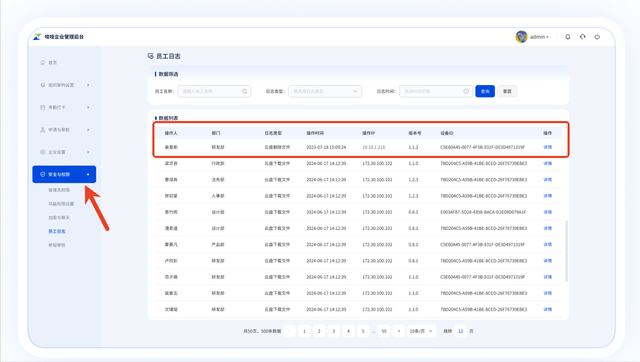Click the power logout icon
The width and height of the screenshot is (640, 362).
pos(597,37)
